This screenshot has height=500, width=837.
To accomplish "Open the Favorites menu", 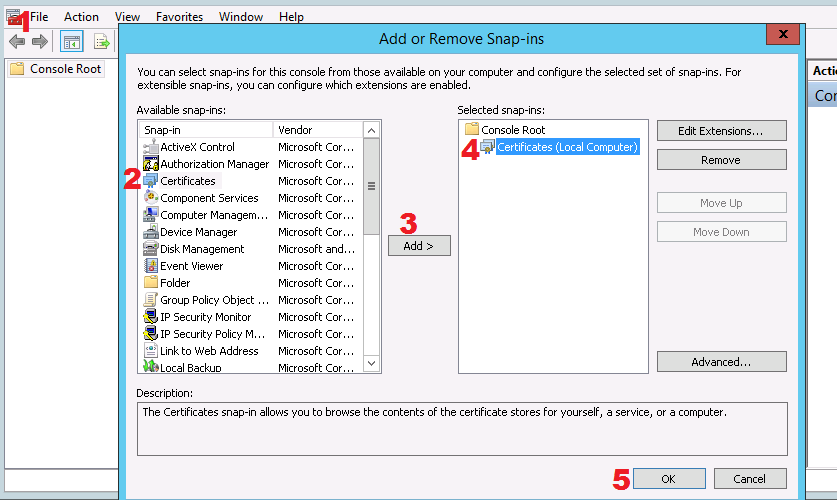I will click(180, 17).
